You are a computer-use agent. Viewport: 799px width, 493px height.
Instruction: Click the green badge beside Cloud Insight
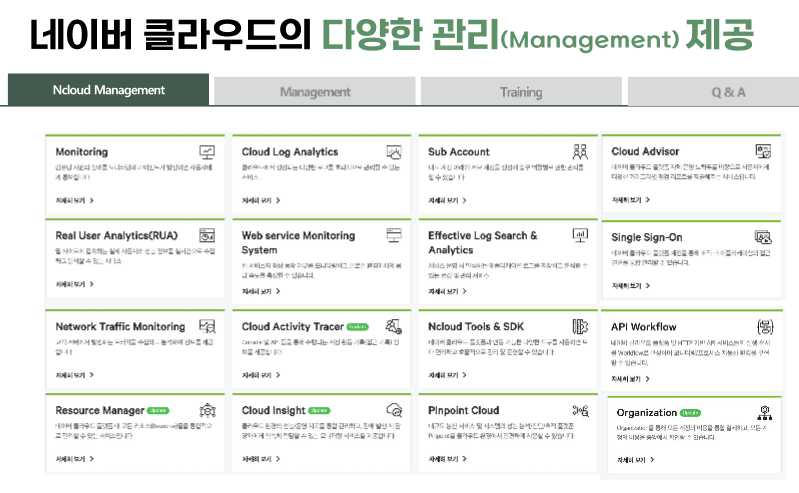[x=319, y=410]
